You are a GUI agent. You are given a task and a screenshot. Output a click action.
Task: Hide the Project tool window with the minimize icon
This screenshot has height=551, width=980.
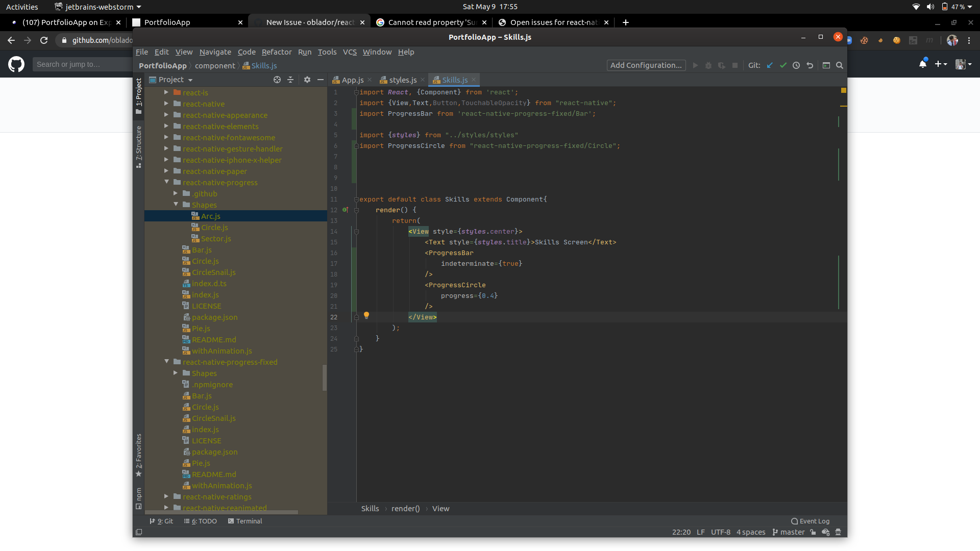pos(321,80)
